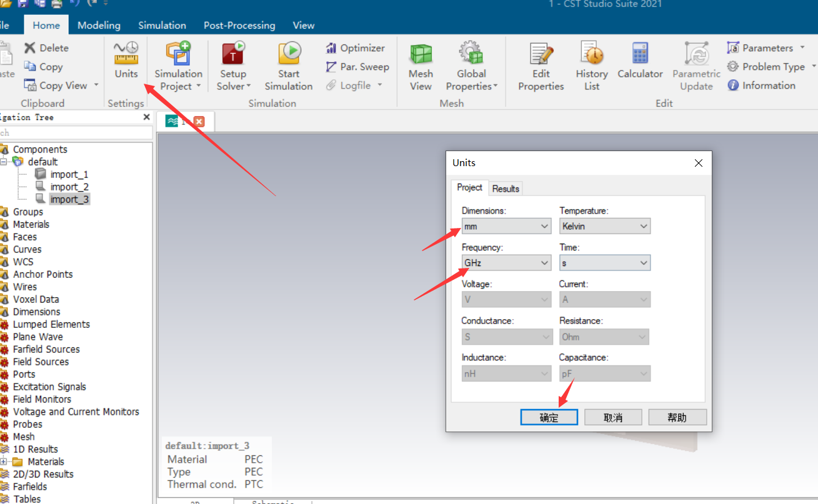Select Farfields tree item

point(30,487)
